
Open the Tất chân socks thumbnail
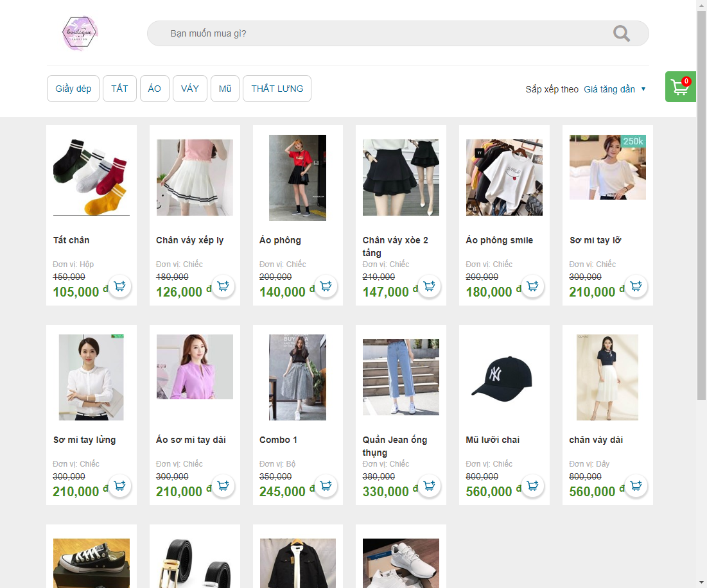[92, 178]
